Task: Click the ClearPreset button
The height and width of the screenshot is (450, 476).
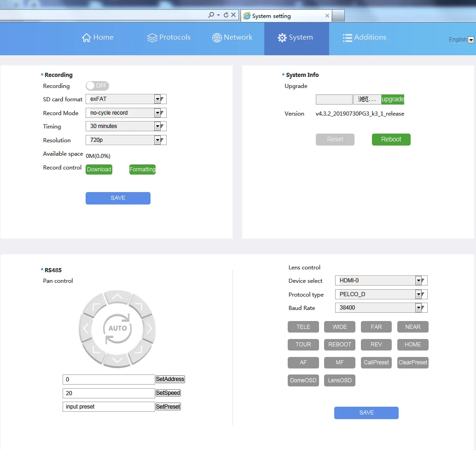Action: pyautogui.click(x=413, y=362)
